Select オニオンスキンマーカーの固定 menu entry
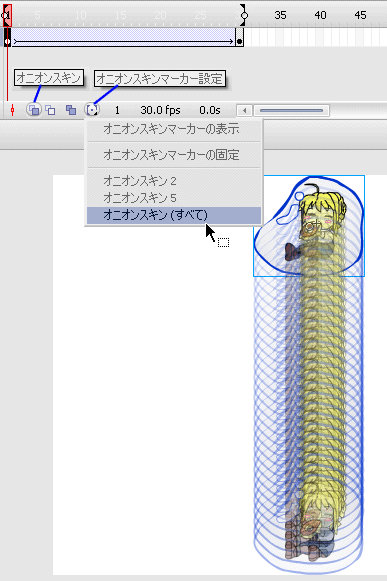This screenshot has width=387, height=581. pyautogui.click(x=174, y=155)
